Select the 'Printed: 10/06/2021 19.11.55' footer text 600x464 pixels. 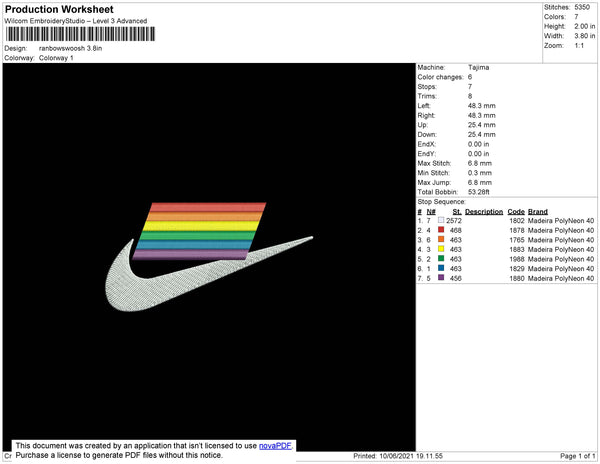(x=398, y=456)
